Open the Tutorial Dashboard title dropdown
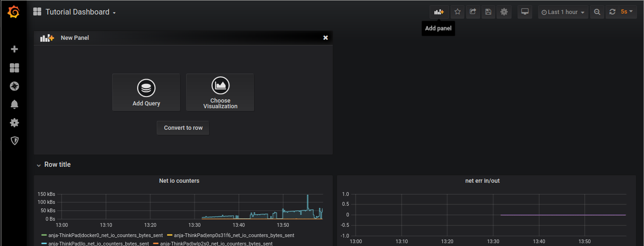 81,12
